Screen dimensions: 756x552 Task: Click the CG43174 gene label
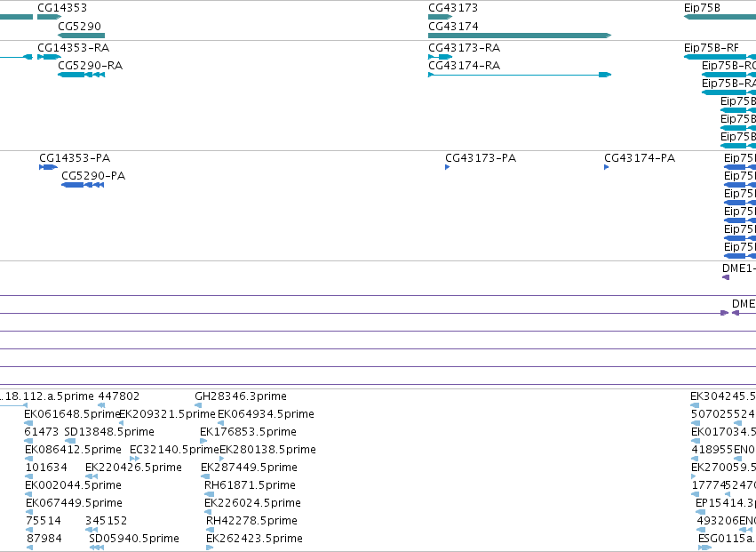(453, 26)
